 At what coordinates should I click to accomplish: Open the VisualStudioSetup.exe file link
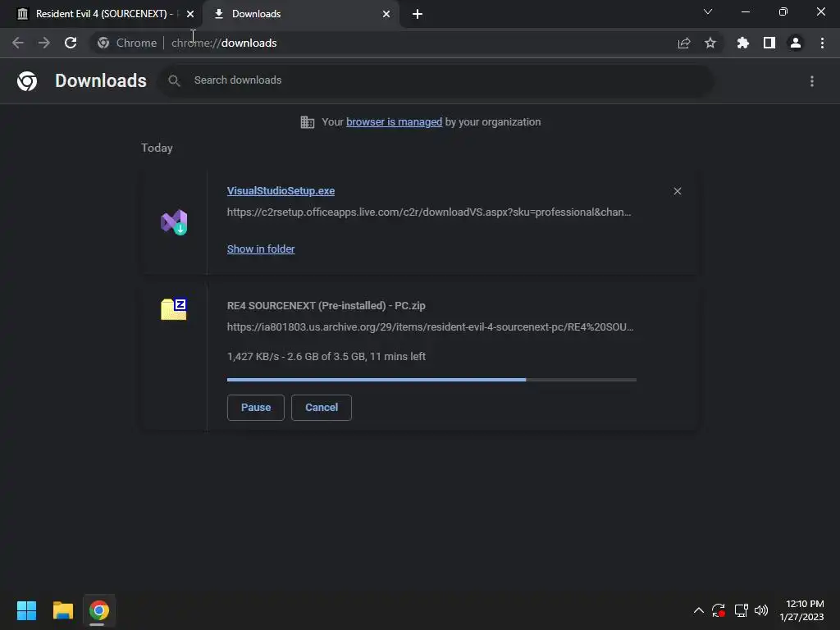click(281, 190)
